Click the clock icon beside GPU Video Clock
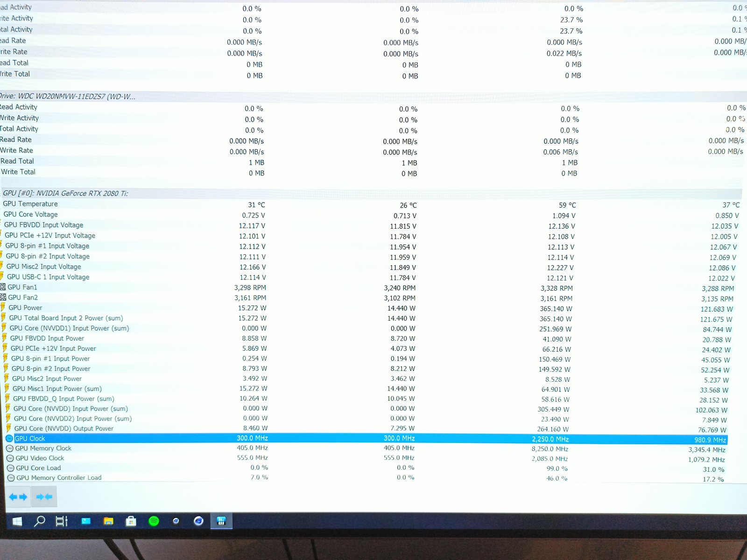Image resolution: width=747 pixels, height=560 pixels. pos(10,458)
